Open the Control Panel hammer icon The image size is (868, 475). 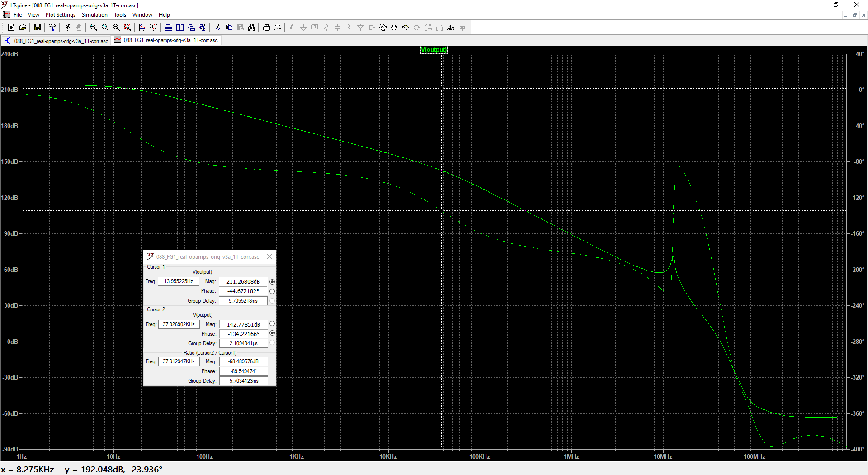[x=52, y=28]
